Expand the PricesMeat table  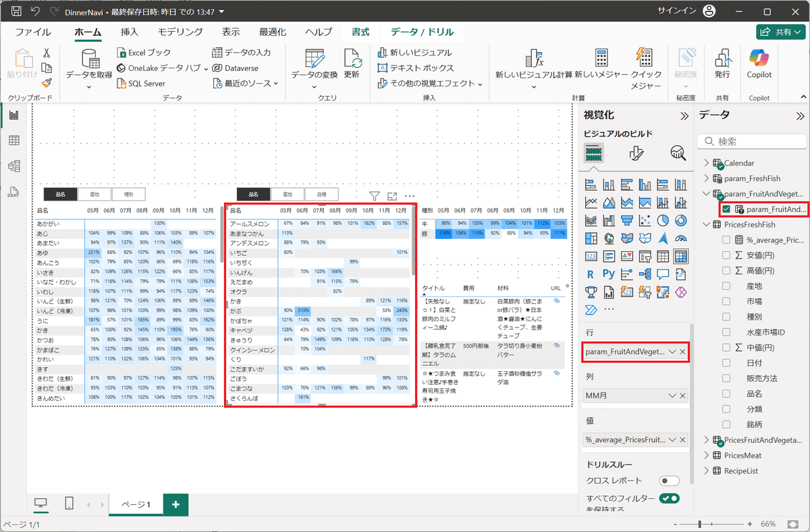pyautogui.click(x=707, y=455)
